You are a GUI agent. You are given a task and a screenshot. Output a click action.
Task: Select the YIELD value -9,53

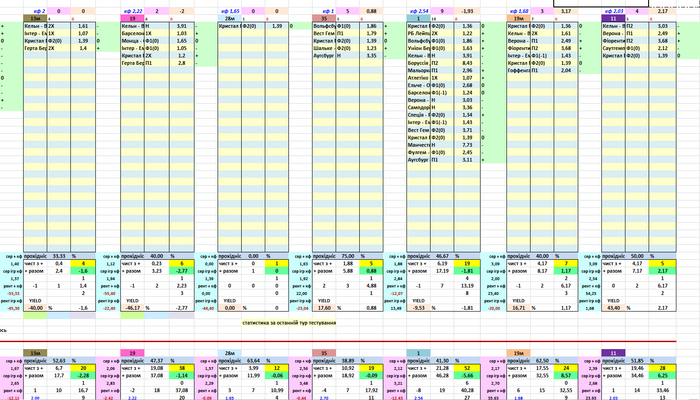(x=418, y=308)
